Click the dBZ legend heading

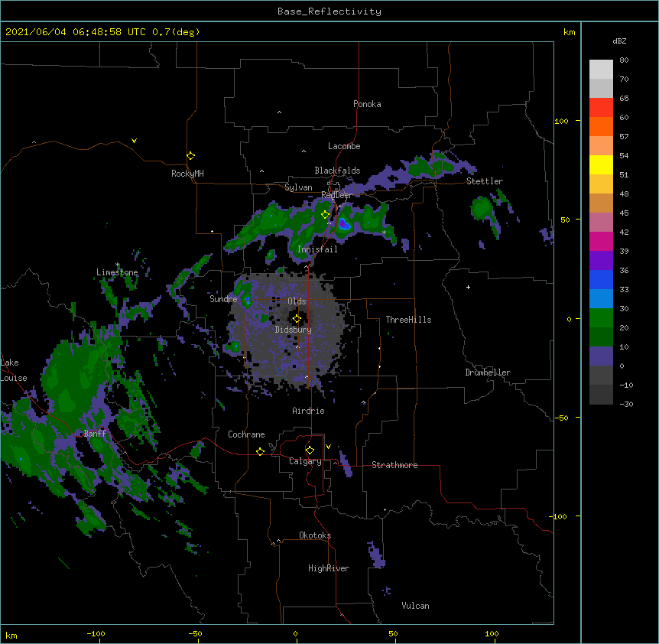[619, 41]
